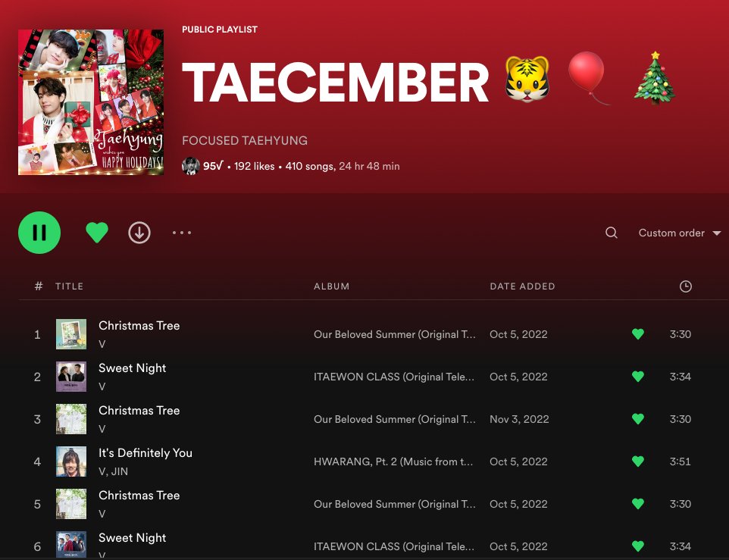Download the playlist for offline listening
Image resolution: width=729 pixels, height=560 pixels.
coord(139,233)
